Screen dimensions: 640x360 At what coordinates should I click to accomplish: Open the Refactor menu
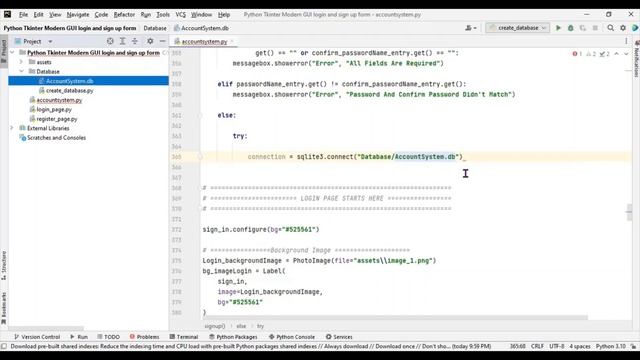pos(124,14)
